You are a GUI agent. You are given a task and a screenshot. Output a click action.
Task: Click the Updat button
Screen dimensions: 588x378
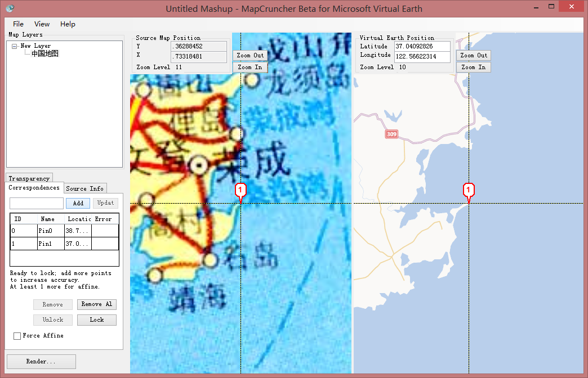tap(105, 203)
